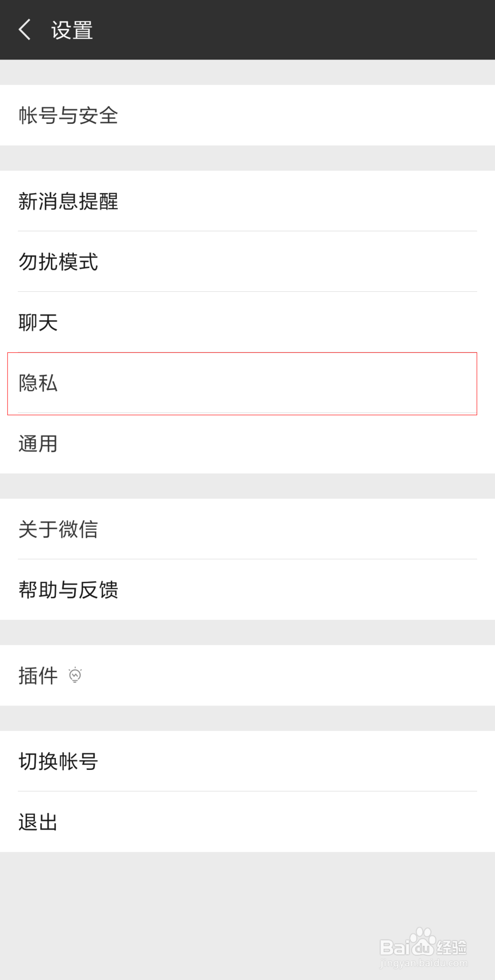Open 关于微信 page
Image resolution: width=495 pixels, height=980 pixels.
point(247,529)
